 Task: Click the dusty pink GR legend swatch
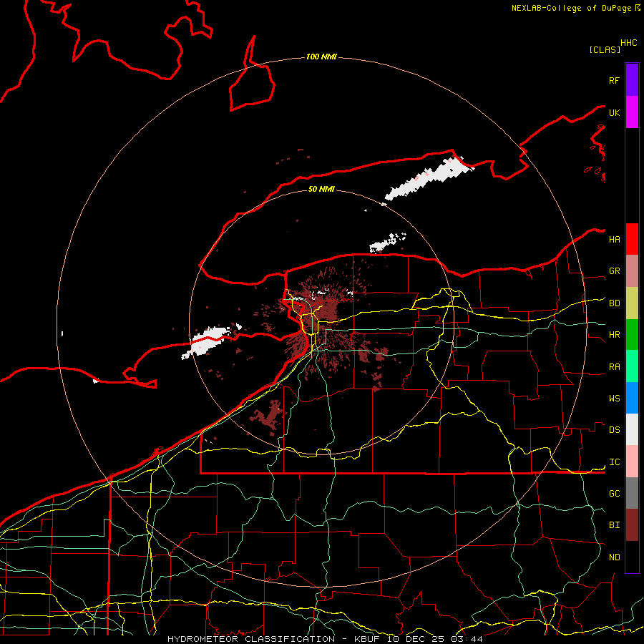coord(632,271)
